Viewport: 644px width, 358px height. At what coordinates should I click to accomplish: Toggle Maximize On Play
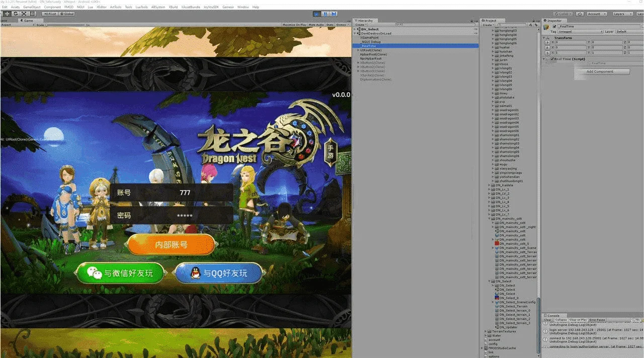pos(294,25)
